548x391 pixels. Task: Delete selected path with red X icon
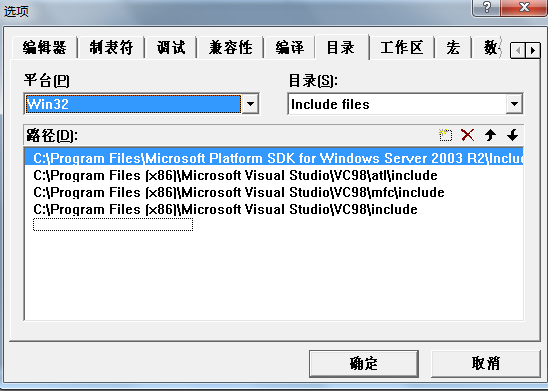pyautogui.click(x=468, y=135)
